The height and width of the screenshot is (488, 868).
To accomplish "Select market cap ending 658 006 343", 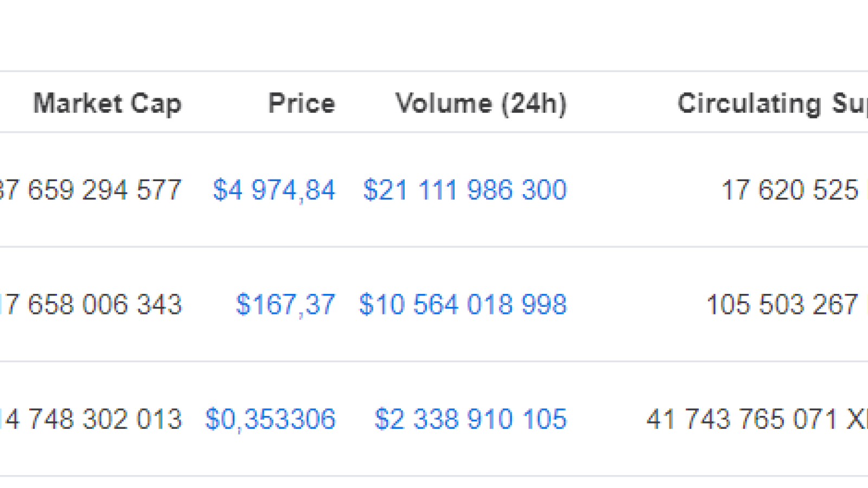I will (91, 305).
